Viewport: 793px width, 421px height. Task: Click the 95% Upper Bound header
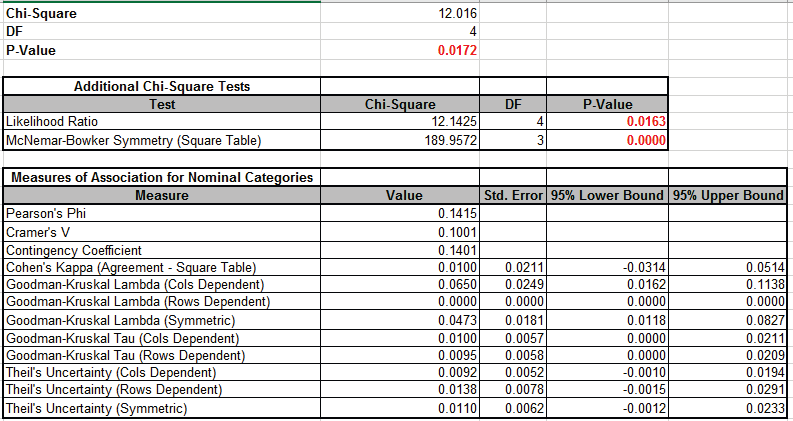728,195
